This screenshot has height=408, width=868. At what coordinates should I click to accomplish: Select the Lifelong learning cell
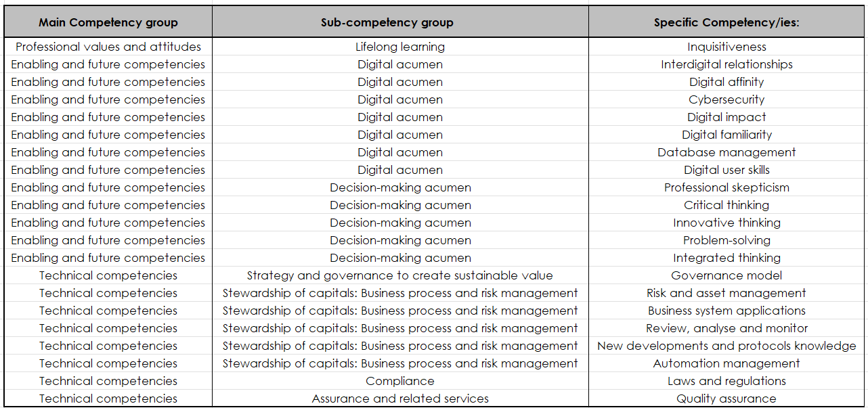400,47
